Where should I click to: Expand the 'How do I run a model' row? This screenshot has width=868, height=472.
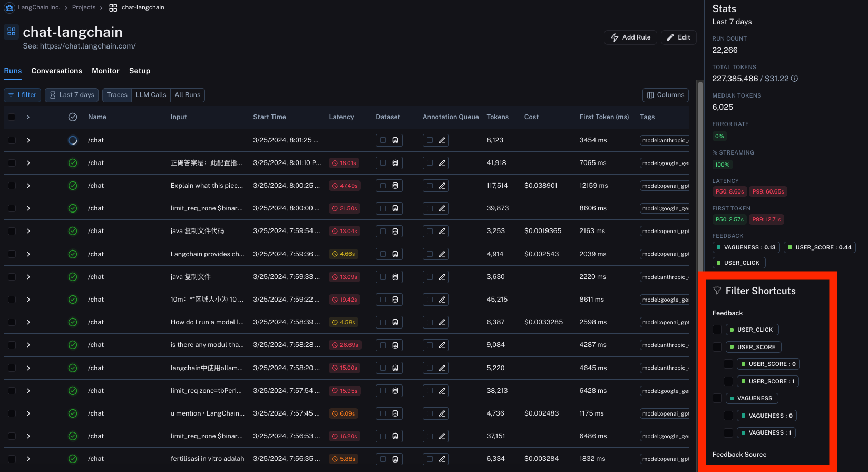[28, 322]
